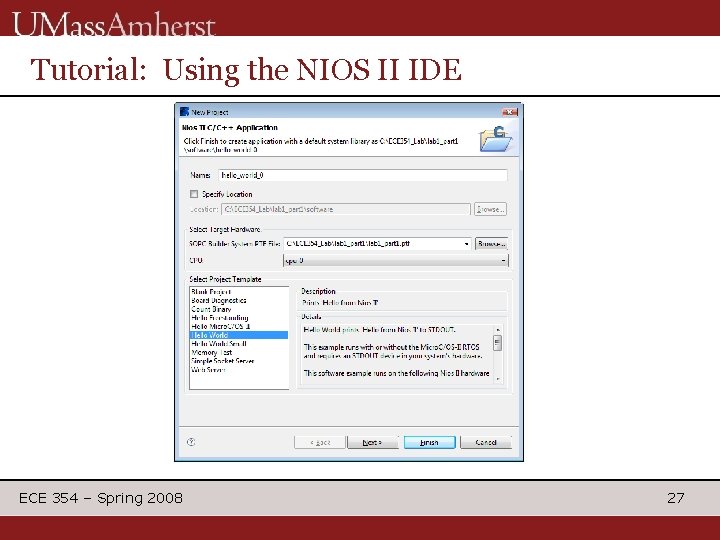Click the Back button
Image resolution: width=720 pixels, height=540 pixels.
pyautogui.click(x=320, y=442)
